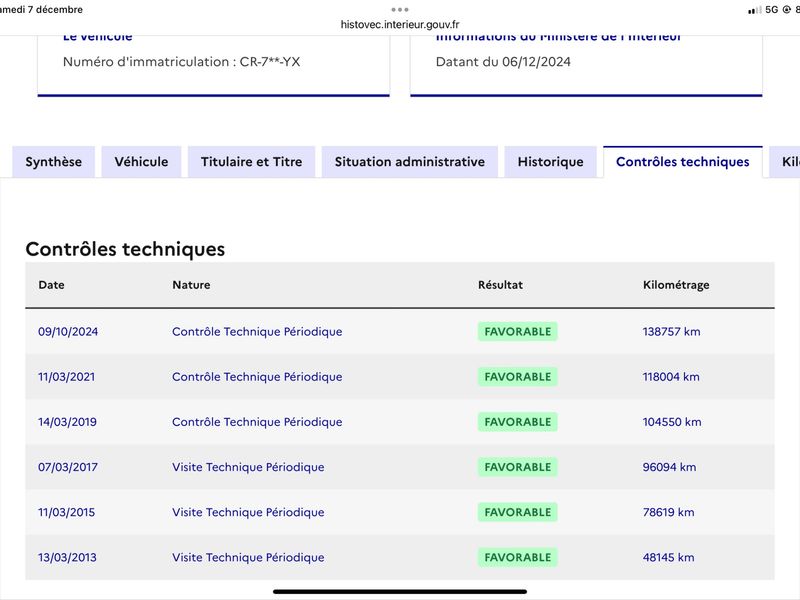Open the Synthèse tab
The height and width of the screenshot is (600, 800).
(x=54, y=162)
